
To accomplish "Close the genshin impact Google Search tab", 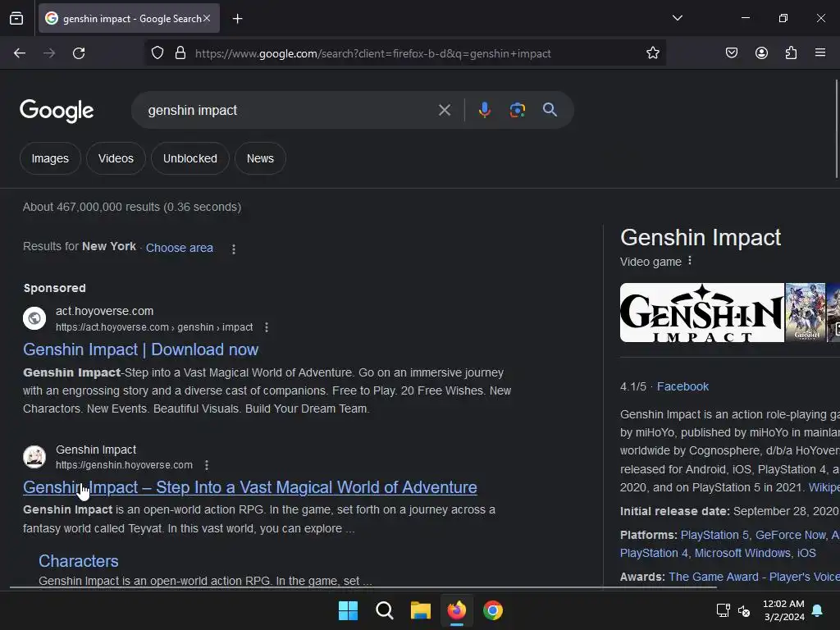I will 207,18.
